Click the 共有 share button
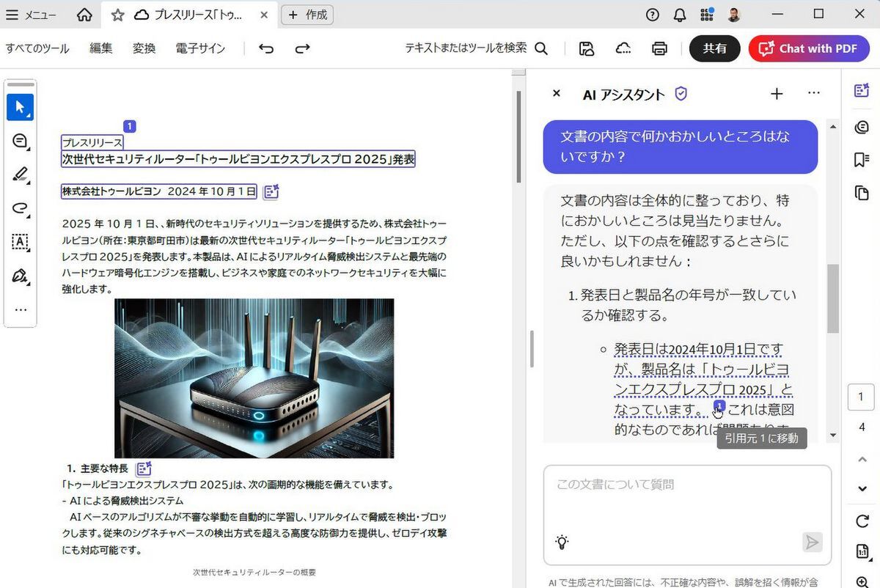 (714, 48)
